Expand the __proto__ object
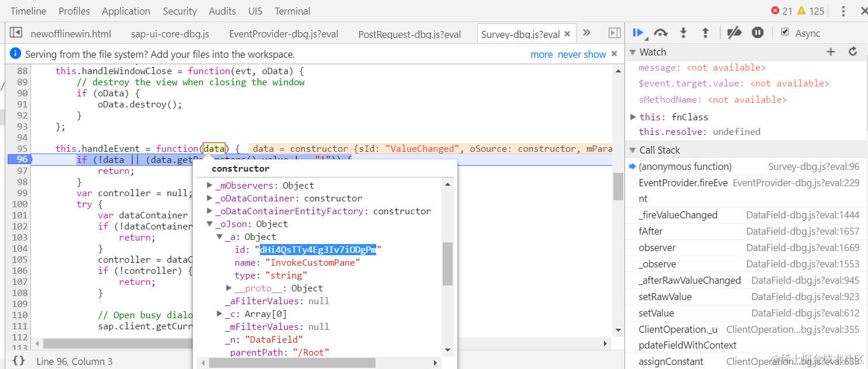This screenshot has height=369, width=868. [x=229, y=288]
